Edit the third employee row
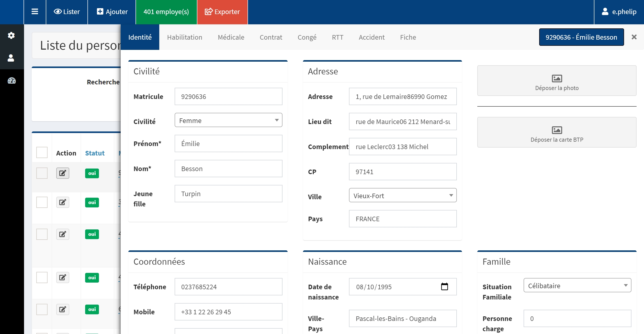 pos(63,234)
